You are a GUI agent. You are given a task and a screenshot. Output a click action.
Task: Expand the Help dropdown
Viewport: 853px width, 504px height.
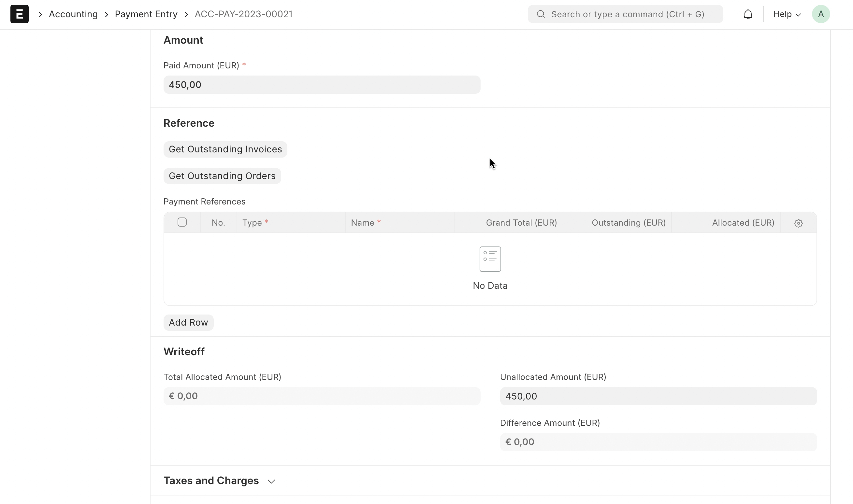787,14
